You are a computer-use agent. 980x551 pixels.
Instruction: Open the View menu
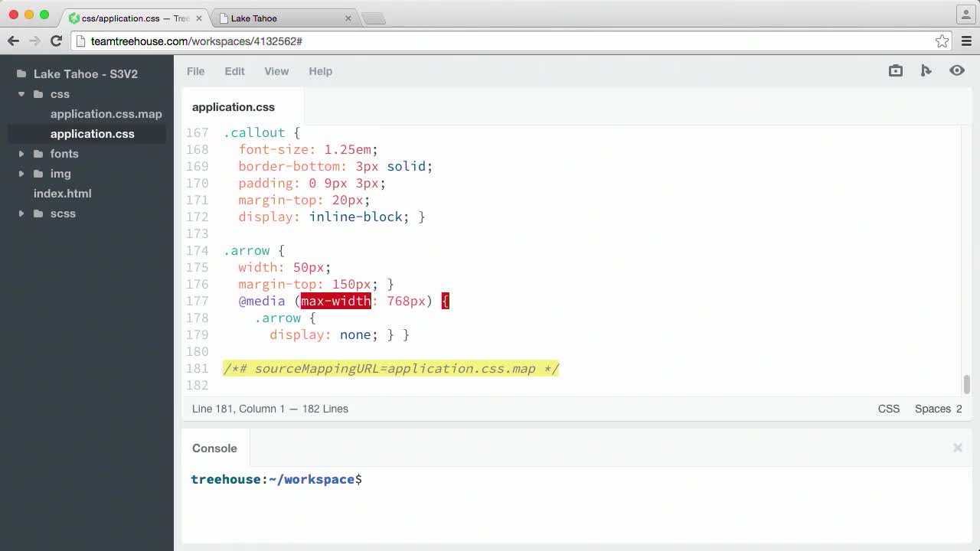[x=276, y=71]
